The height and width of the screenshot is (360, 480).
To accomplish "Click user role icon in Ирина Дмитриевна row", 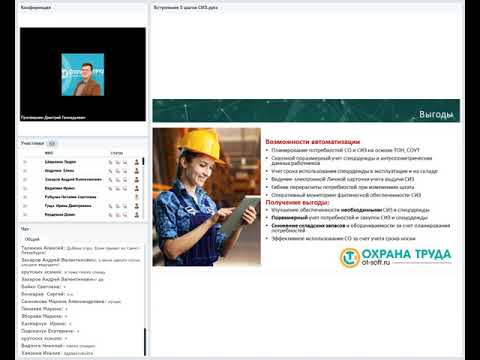I will coord(136,206).
